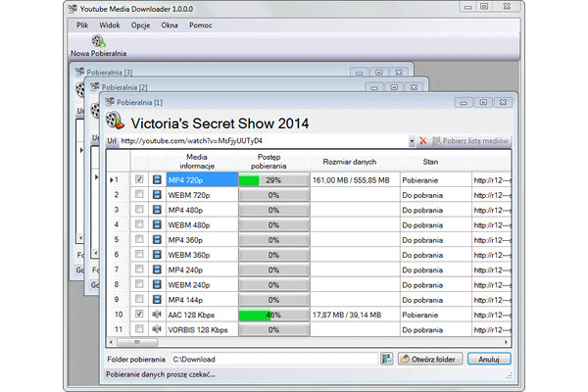Click the 29% progress bar for MP4 720p

(x=274, y=180)
